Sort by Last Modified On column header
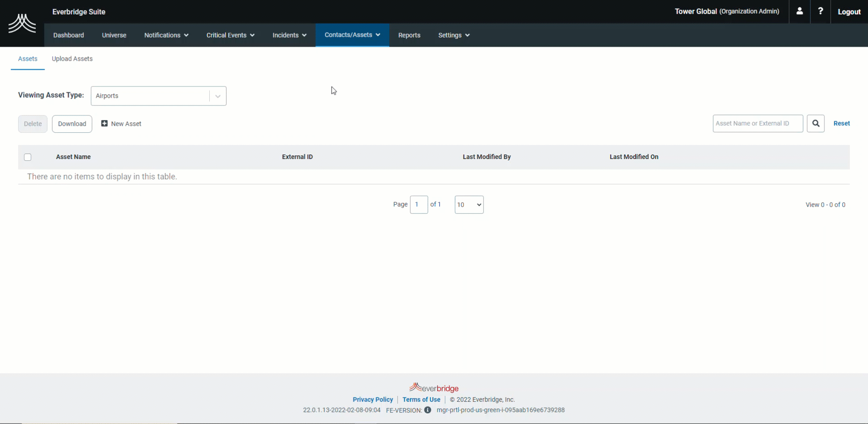 (634, 157)
